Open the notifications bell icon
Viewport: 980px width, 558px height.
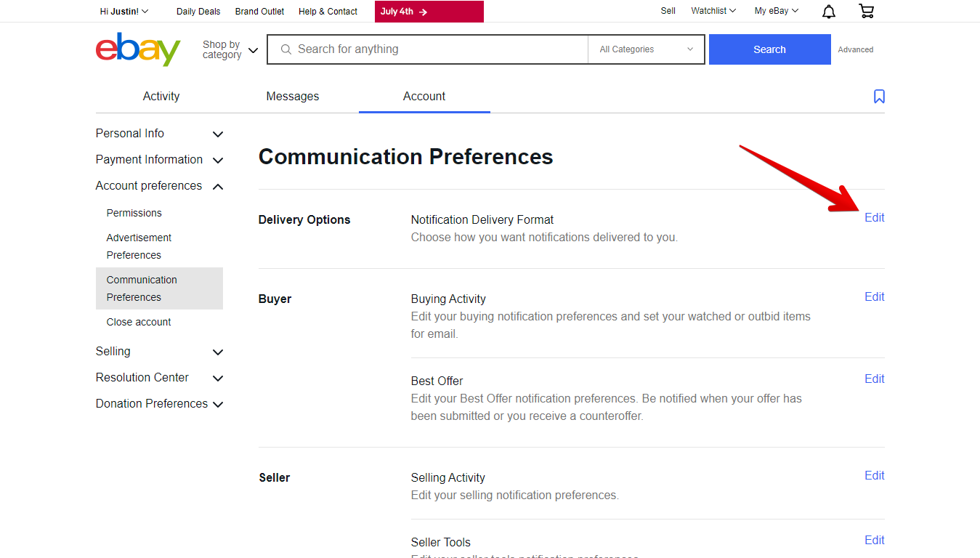tap(829, 11)
